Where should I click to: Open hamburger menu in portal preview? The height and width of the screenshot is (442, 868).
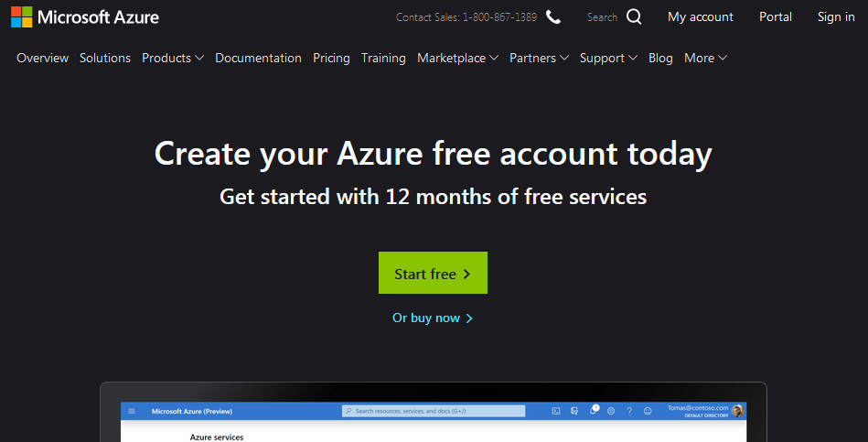coord(132,411)
